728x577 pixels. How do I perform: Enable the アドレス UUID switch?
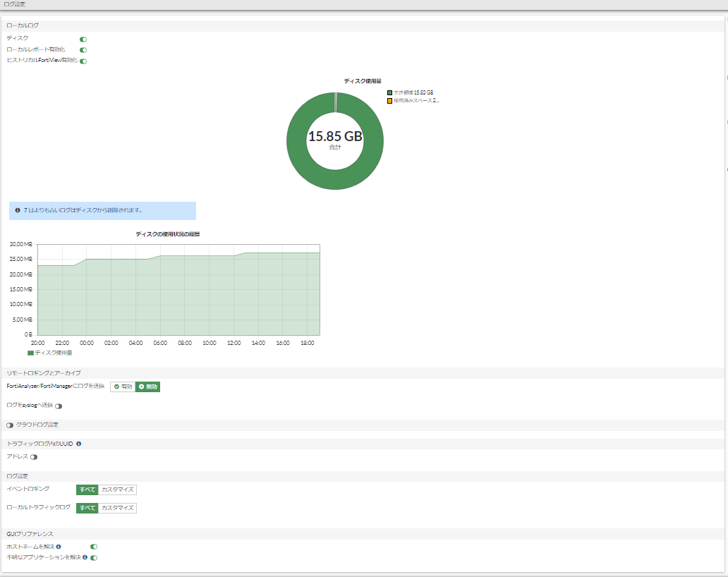pos(34,457)
